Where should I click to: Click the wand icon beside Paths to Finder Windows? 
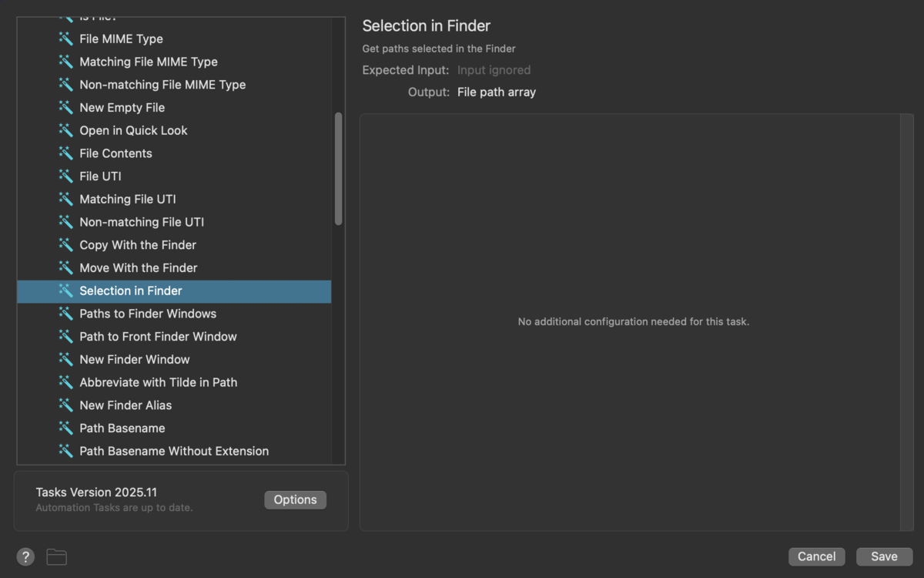coord(66,314)
